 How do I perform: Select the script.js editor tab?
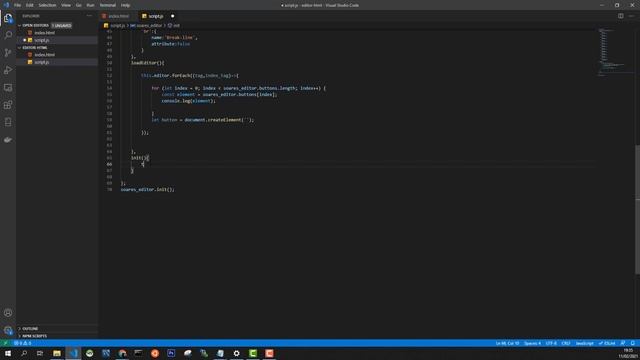click(155, 16)
